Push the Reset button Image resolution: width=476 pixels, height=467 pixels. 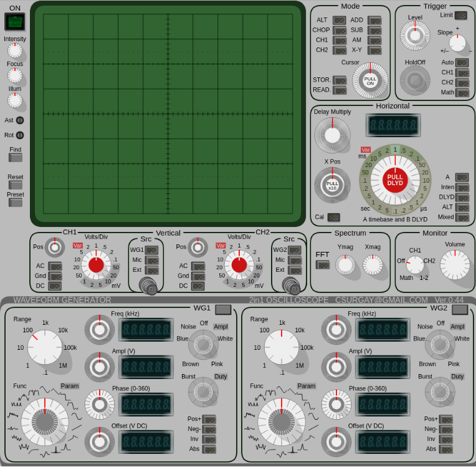[16, 185]
